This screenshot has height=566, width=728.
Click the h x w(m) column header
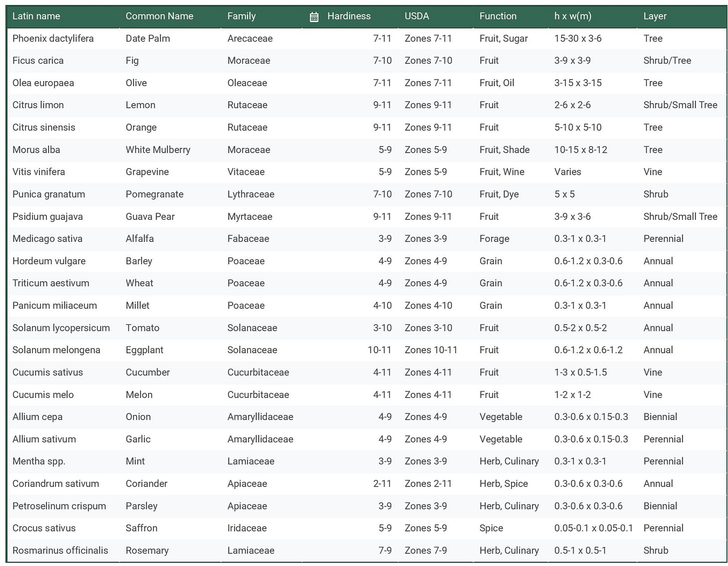pyautogui.click(x=572, y=16)
